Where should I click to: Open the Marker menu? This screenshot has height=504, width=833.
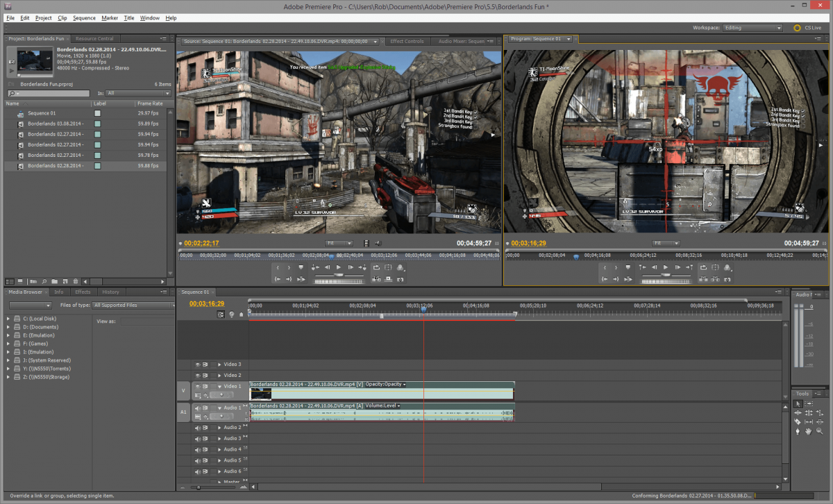(x=110, y=17)
